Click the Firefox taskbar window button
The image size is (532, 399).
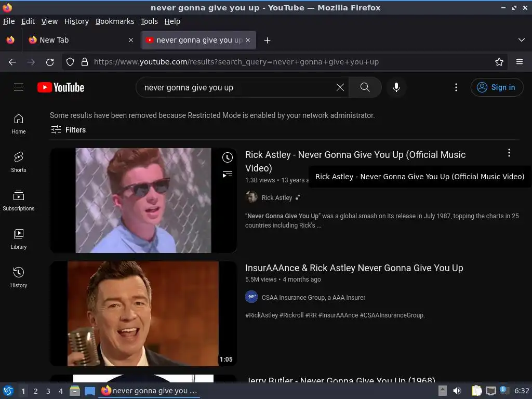(149, 391)
